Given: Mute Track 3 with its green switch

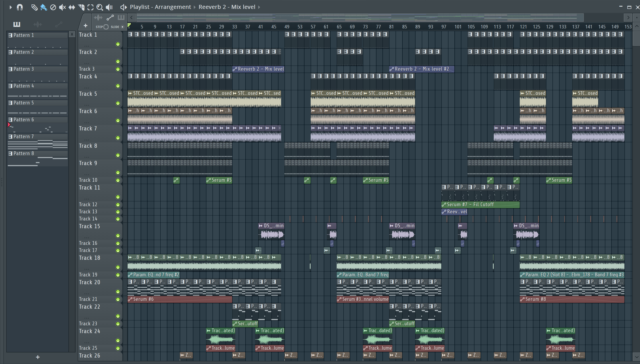Looking at the screenshot, I should [118, 69].
